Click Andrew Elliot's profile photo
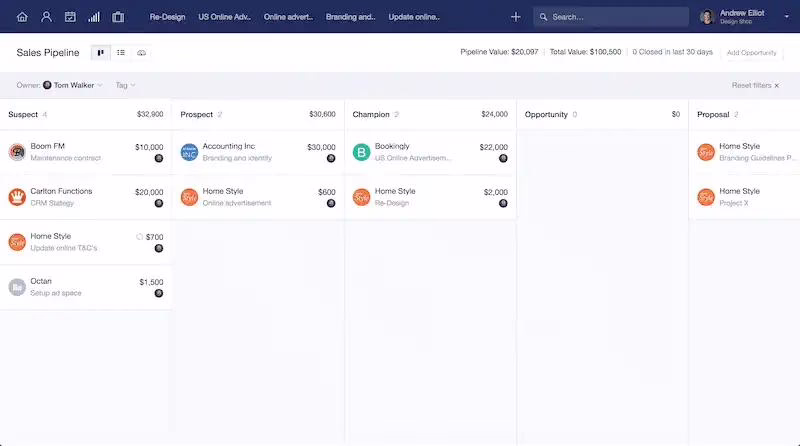 [x=707, y=17]
